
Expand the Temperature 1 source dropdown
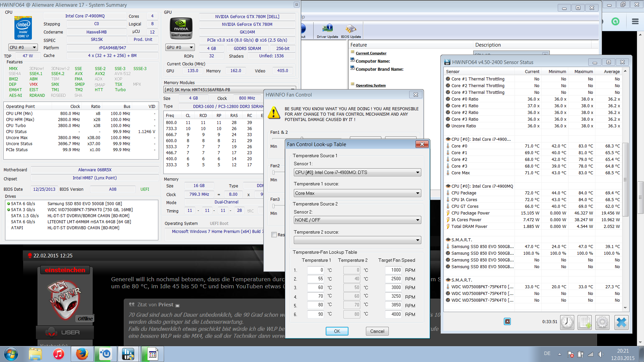(357, 193)
